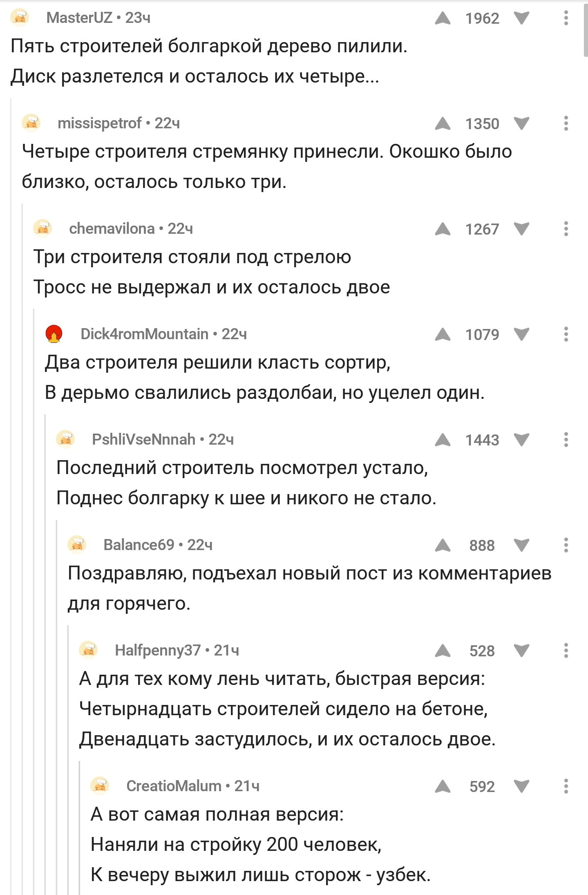Upvote Dick4romMountain's comment

point(443,335)
